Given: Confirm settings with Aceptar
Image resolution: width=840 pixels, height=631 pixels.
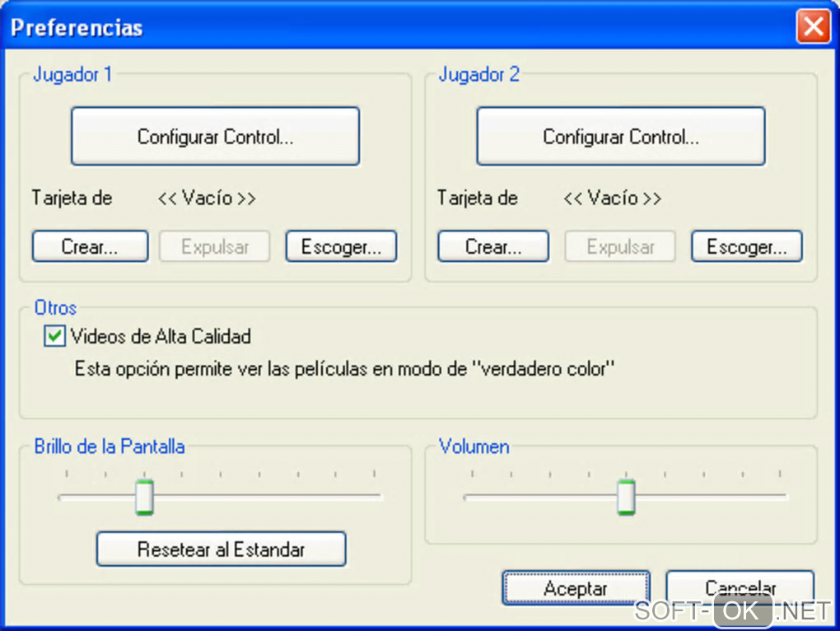Looking at the screenshot, I should 576,588.
